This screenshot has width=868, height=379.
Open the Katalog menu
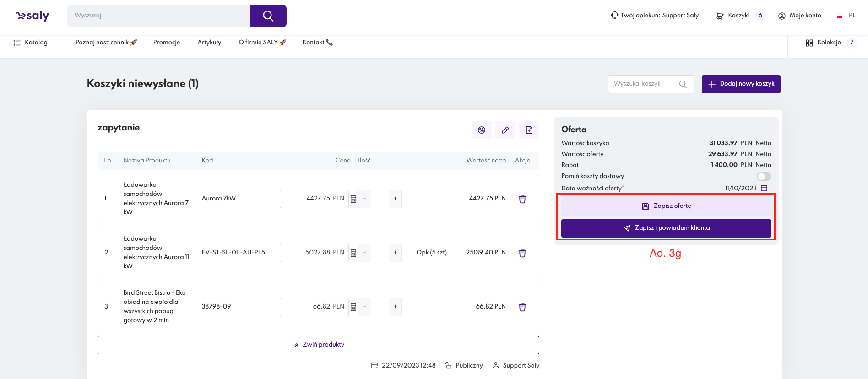point(31,43)
